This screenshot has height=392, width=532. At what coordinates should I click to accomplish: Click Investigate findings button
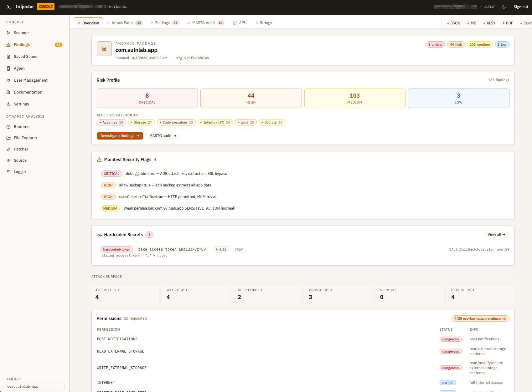point(120,136)
